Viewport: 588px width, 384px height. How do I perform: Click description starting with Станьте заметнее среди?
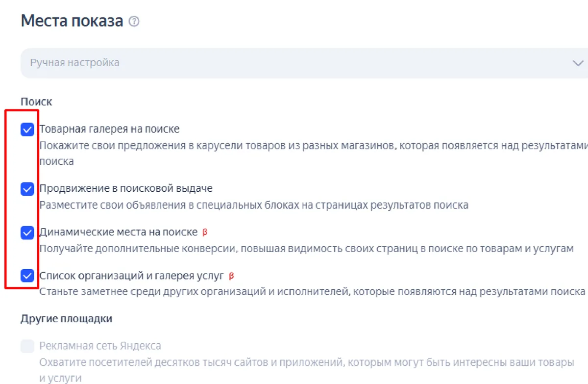313,292
